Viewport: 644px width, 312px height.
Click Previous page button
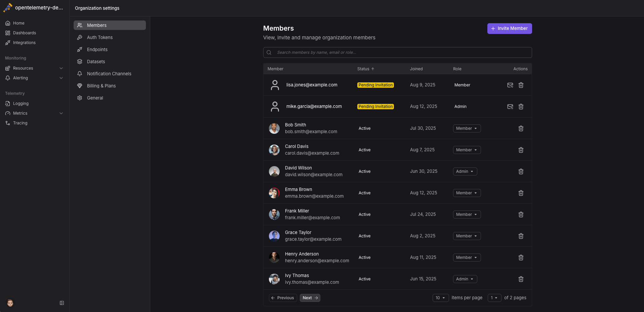(283, 298)
